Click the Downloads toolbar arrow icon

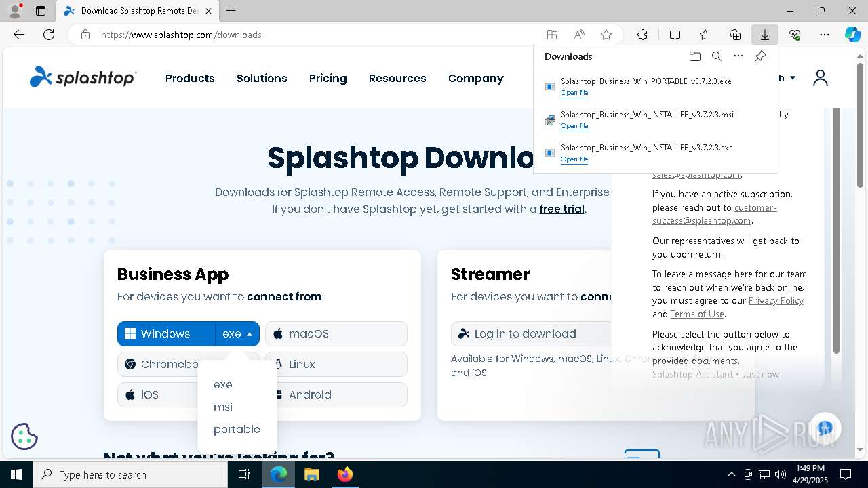point(764,35)
